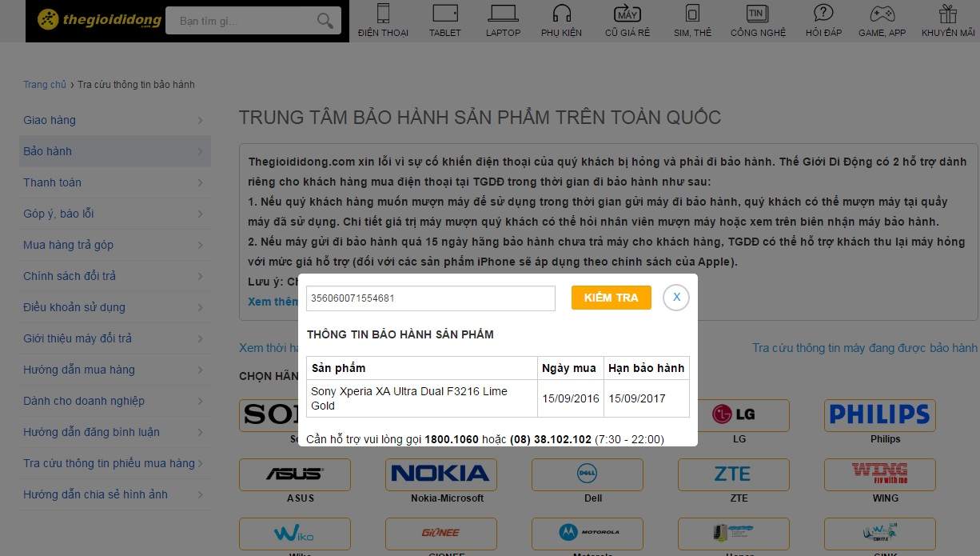Viewport: 980px width, 556px height.
Task: Close the warranty popup with X
Action: pyautogui.click(x=676, y=298)
